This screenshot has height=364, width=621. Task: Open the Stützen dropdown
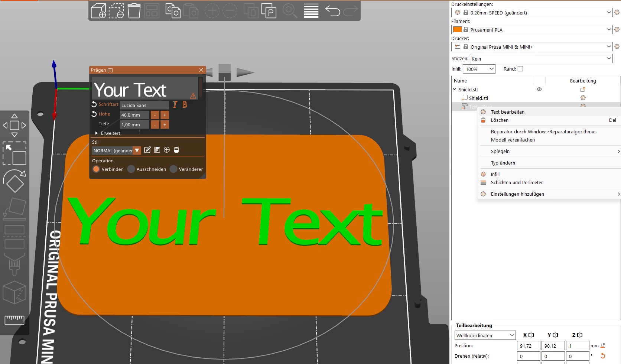[541, 59]
